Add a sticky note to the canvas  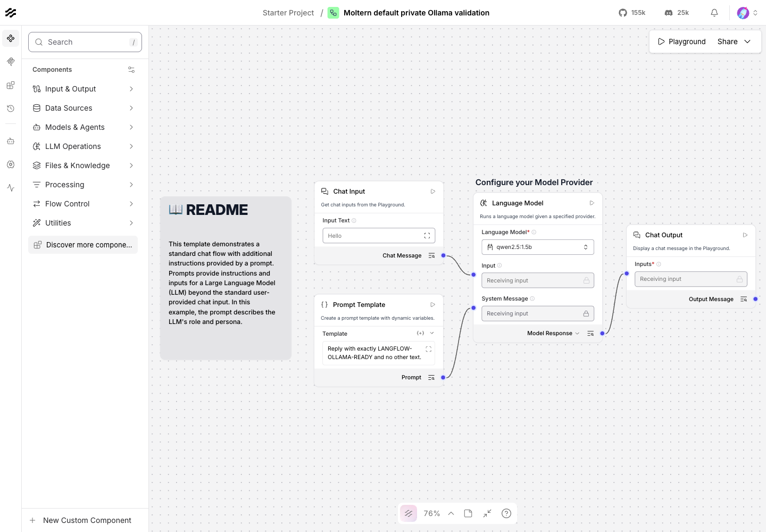coord(468,513)
